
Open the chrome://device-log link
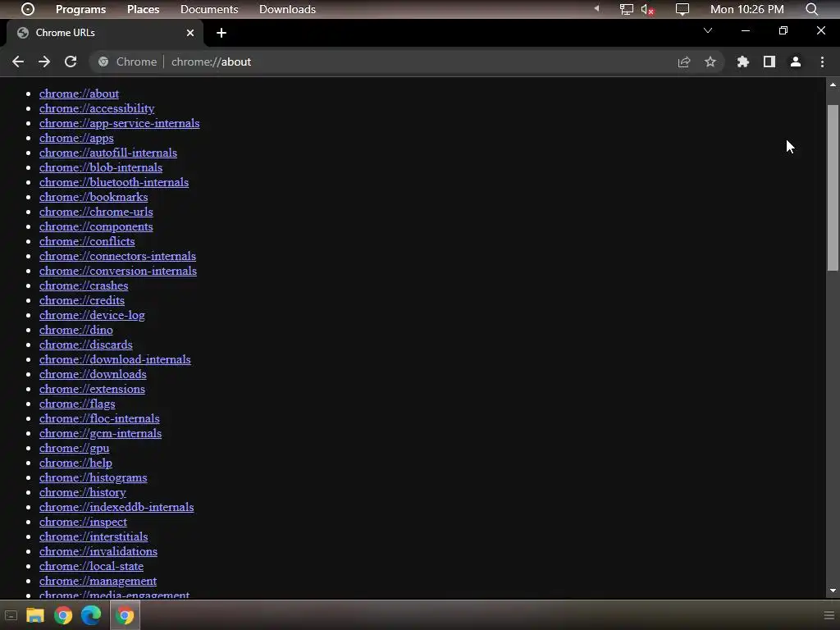tap(92, 316)
